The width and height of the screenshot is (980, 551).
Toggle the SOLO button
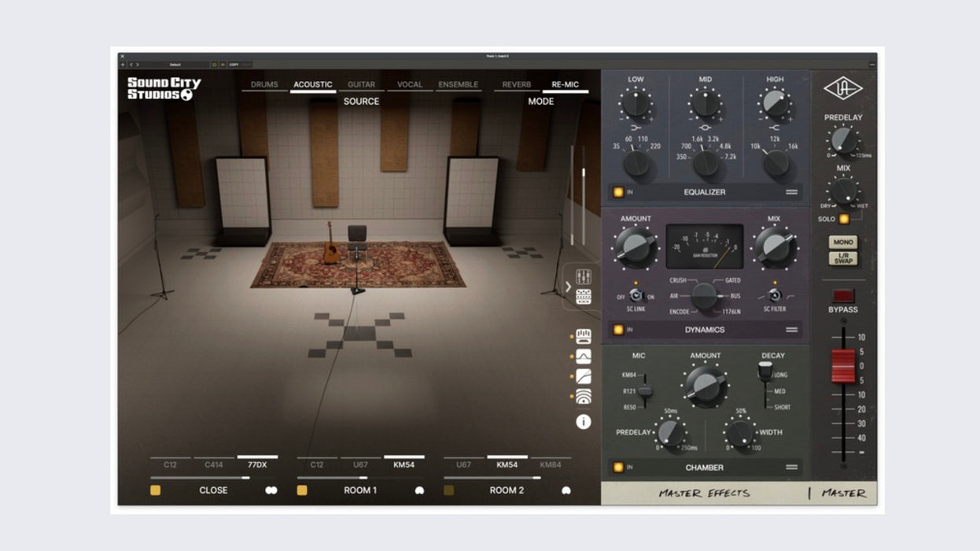[x=844, y=219]
